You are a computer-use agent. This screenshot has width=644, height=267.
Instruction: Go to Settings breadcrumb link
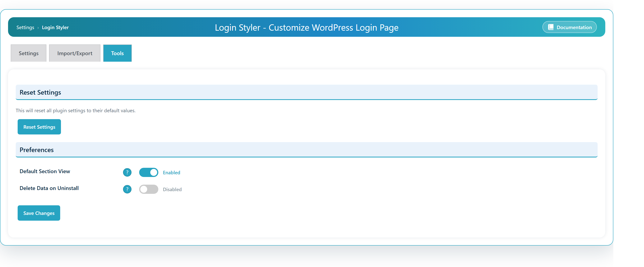tap(25, 27)
